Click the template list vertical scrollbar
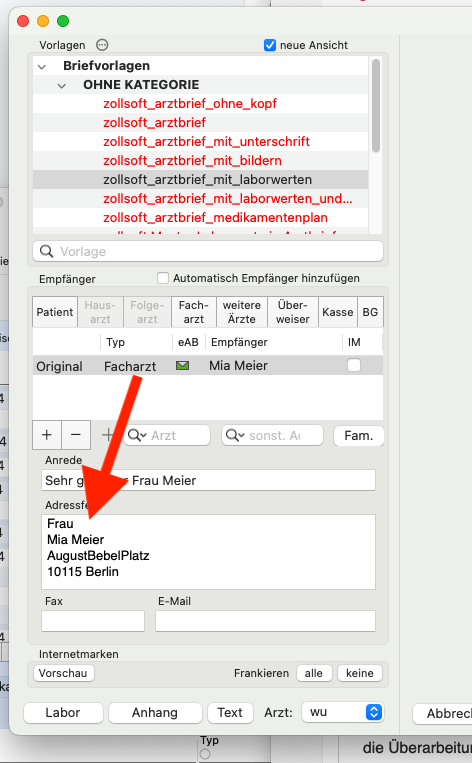 [x=376, y=106]
